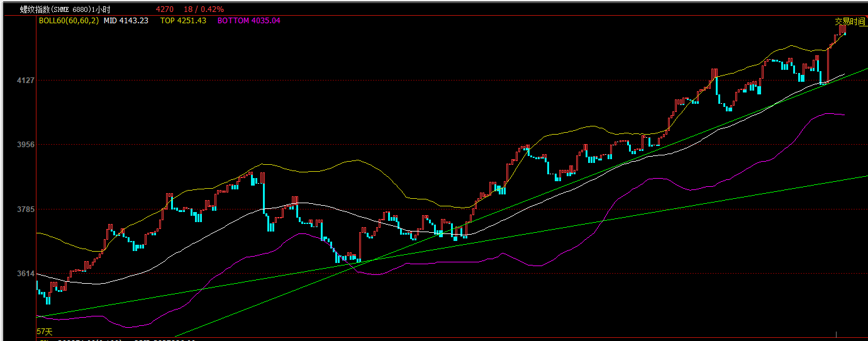
Task: Click the 交易时间 label
Action: [x=850, y=21]
